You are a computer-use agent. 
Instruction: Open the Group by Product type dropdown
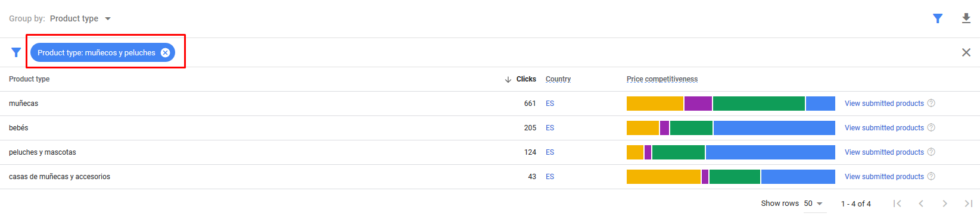(x=80, y=18)
